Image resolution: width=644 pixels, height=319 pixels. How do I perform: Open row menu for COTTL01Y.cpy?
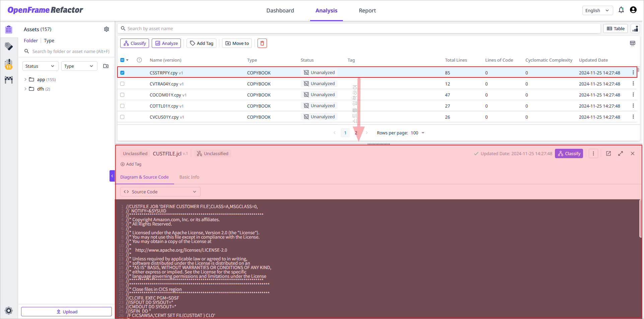[x=633, y=106]
